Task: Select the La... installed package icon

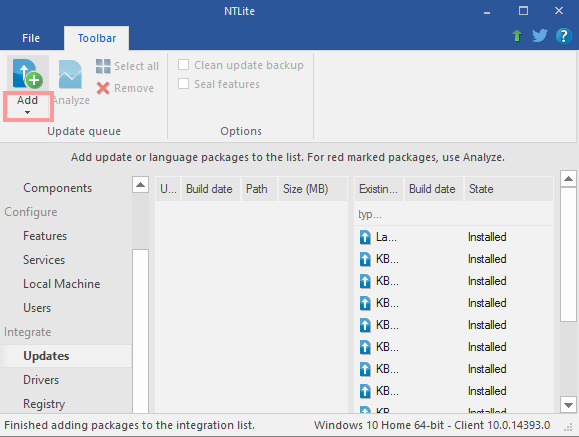Action: point(365,237)
